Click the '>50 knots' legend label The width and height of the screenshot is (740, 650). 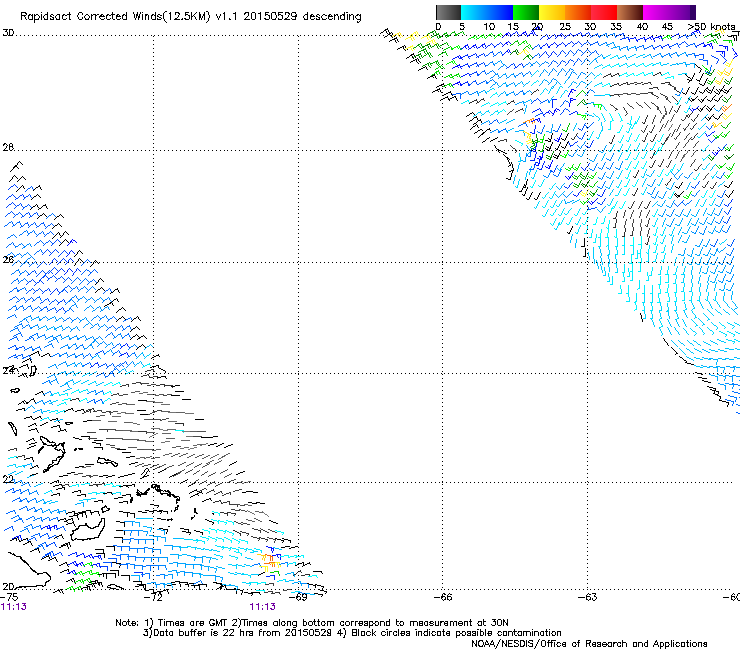(711, 26)
